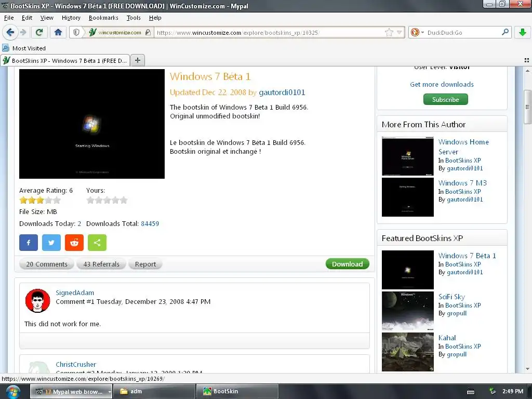Click the Report button
This screenshot has width=532, height=399.
coord(145,264)
